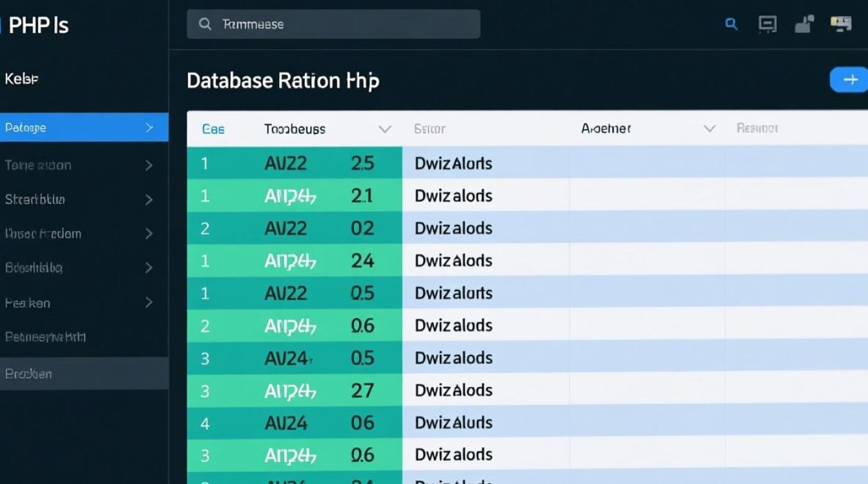The width and height of the screenshot is (868, 484).
Task: Click the monitor display icon at top right
Action: (x=840, y=25)
